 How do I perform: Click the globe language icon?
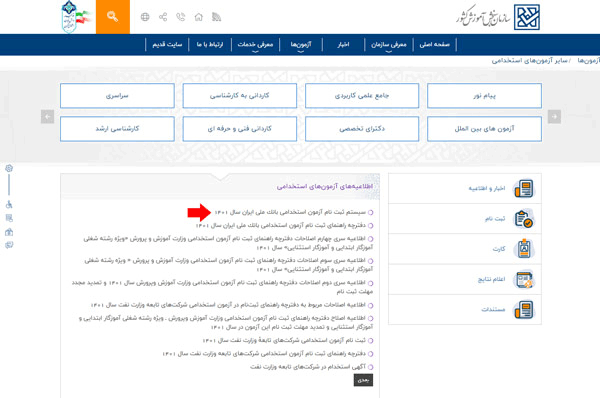[145, 17]
